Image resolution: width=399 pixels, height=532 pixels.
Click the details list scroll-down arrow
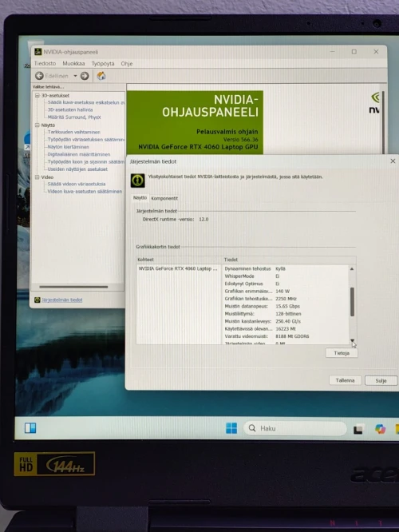point(352,340)
